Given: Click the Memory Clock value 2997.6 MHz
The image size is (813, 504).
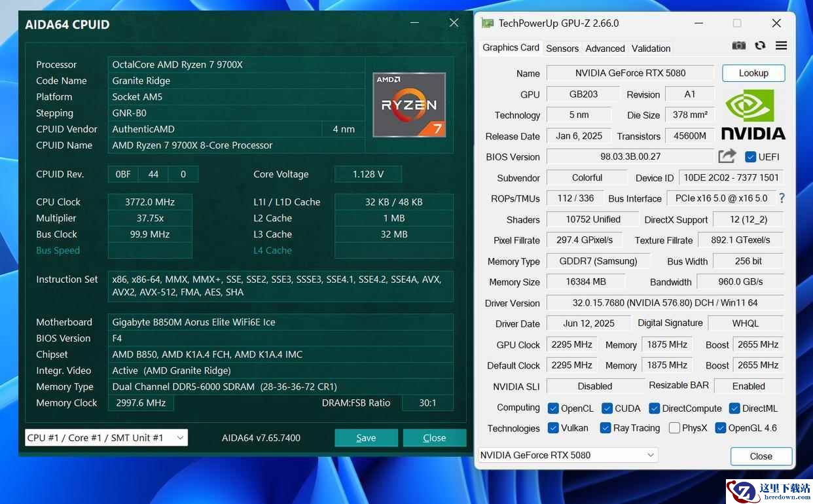Looking at the screenshot, I should (x=141, y=403).
